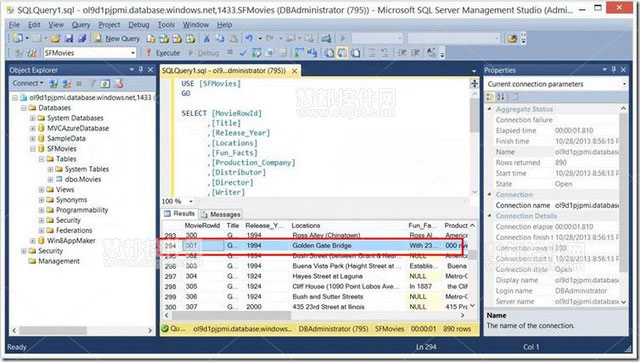Viewport: 640px width, 362px height.
Task: Collapse the SFMovies database node
Action: tap(33, 149)
